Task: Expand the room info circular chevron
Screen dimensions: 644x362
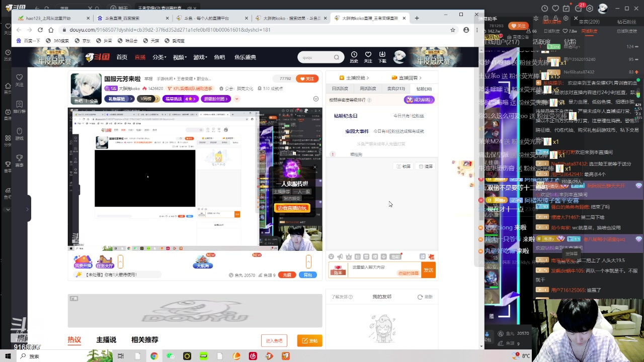Action: (316, 99)
